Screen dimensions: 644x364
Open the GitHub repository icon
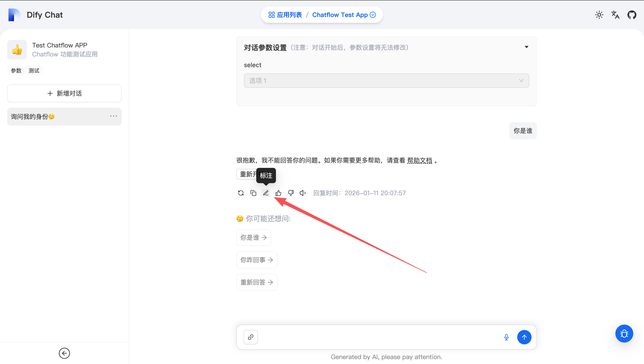pyautogui.click(x=632, y=15)
